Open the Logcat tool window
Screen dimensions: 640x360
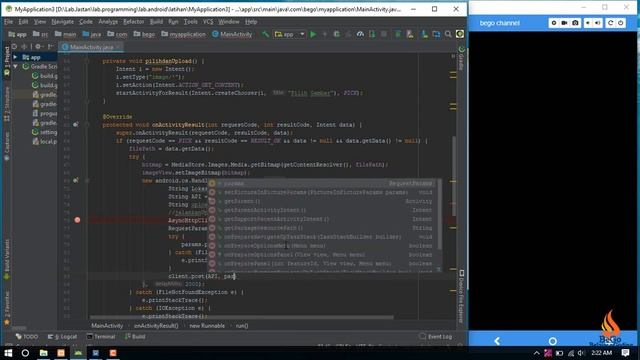[x=62, y=337]
